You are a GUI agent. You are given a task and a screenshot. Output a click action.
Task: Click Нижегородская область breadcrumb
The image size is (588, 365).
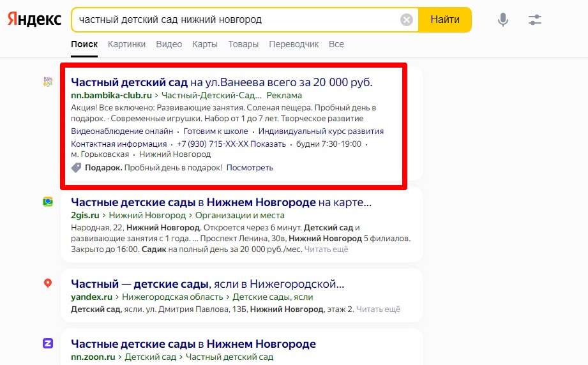point(172,297)
